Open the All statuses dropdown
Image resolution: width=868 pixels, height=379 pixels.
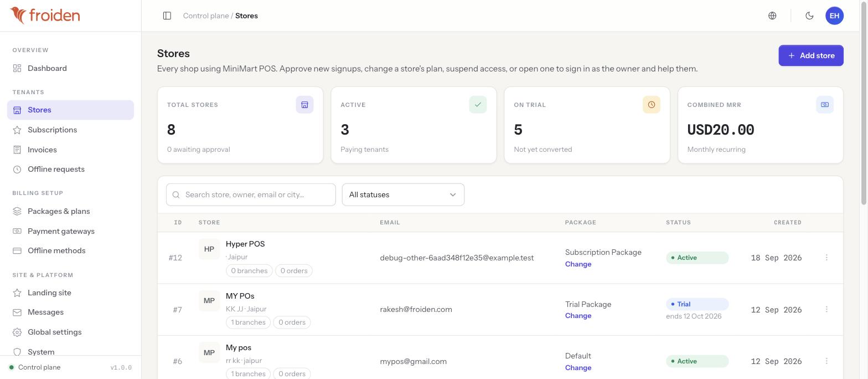point(403,194)
